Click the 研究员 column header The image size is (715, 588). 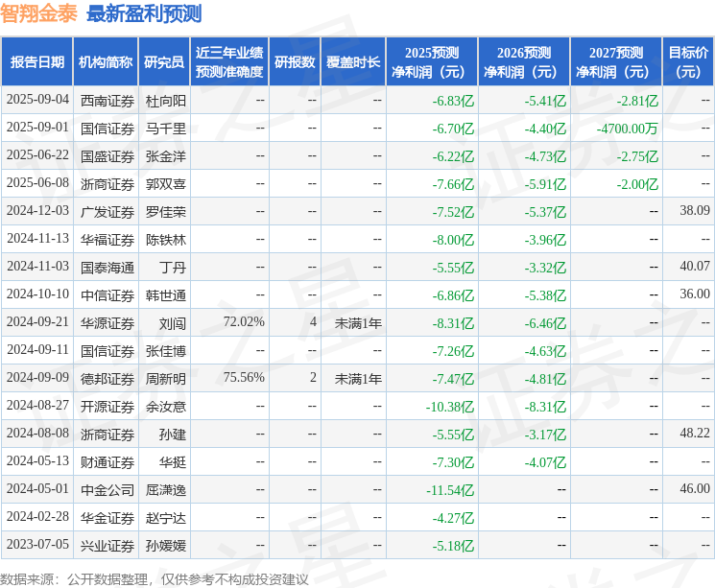(x=164, y=61)
